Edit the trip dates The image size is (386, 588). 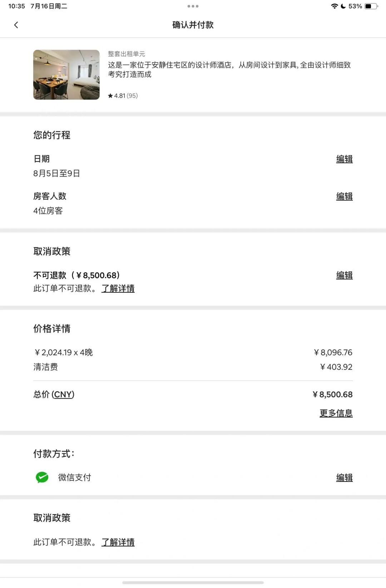point(344,159)
